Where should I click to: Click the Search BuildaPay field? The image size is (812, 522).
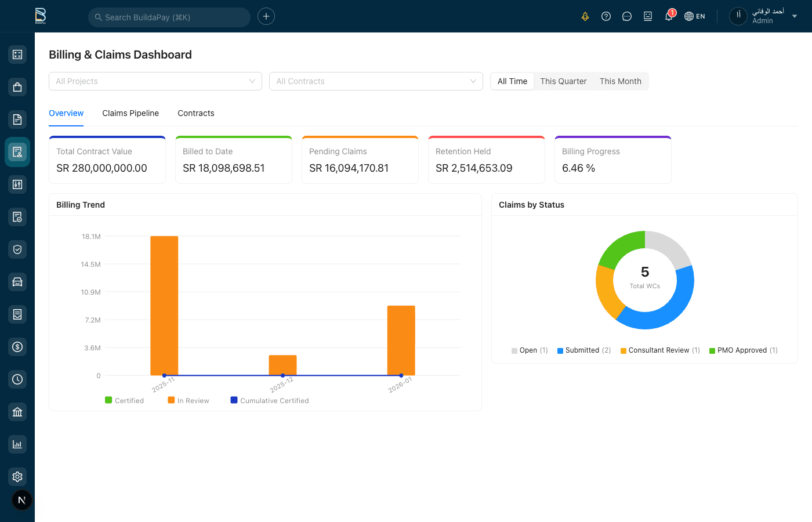coord(169,17)
